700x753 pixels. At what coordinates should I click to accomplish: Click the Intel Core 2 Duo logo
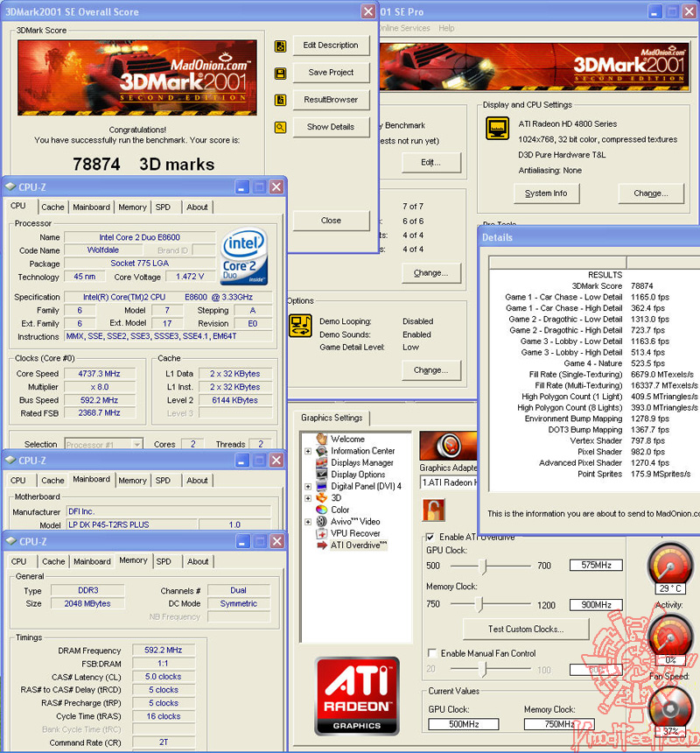coord(244,257)
